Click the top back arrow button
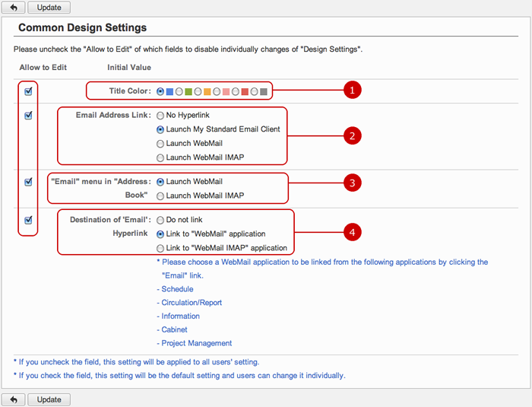The height and width of the screenshot is (407, 532). coord(14,8)
